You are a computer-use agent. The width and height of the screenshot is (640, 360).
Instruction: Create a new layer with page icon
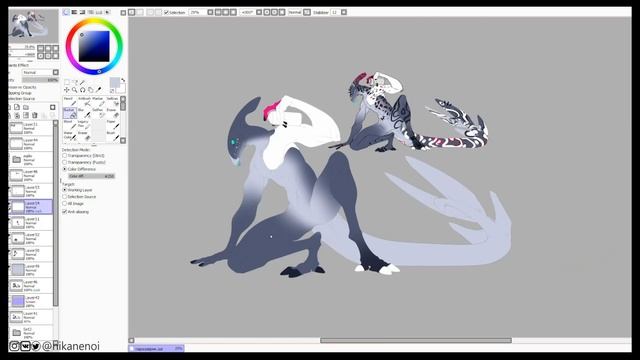click(x=17, y=107)
